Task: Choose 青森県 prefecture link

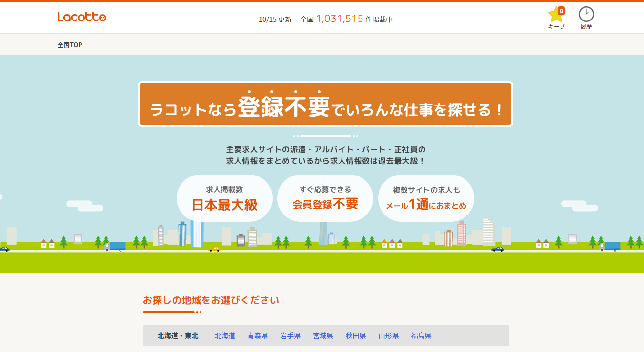Action: click(258, 336)
